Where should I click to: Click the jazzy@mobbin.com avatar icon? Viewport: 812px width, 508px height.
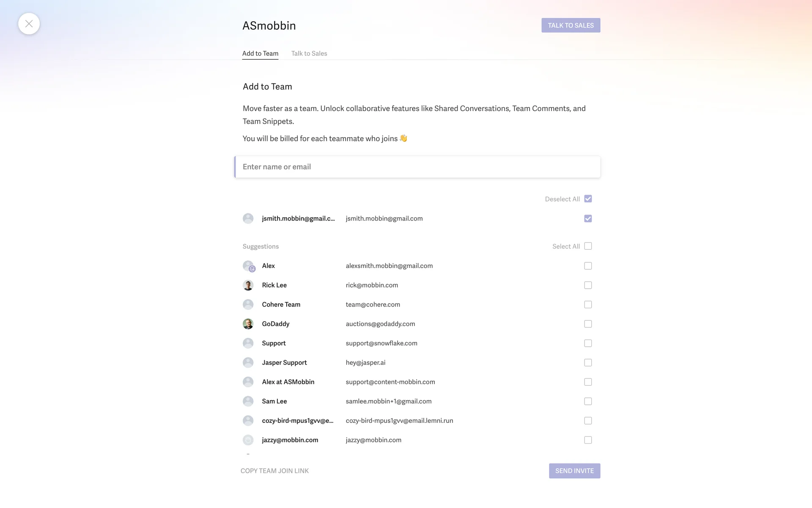pyautogui.click(x=248, y=440)
